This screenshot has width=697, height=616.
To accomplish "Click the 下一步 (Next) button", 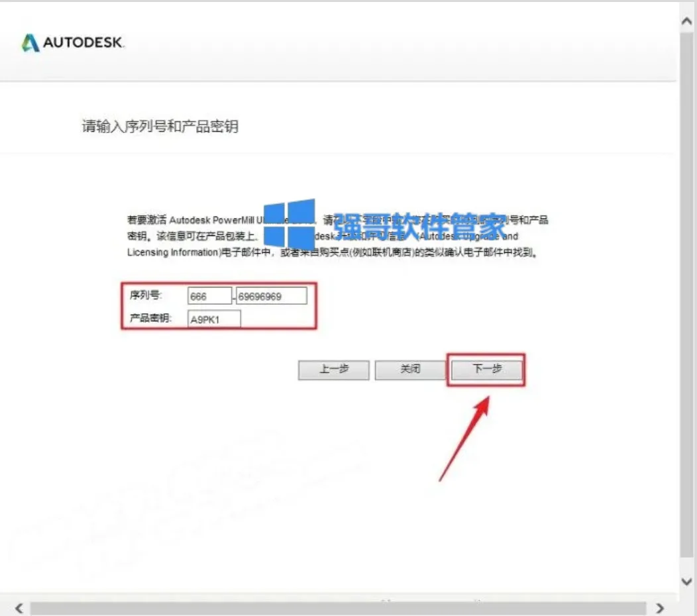I will 486,370.
